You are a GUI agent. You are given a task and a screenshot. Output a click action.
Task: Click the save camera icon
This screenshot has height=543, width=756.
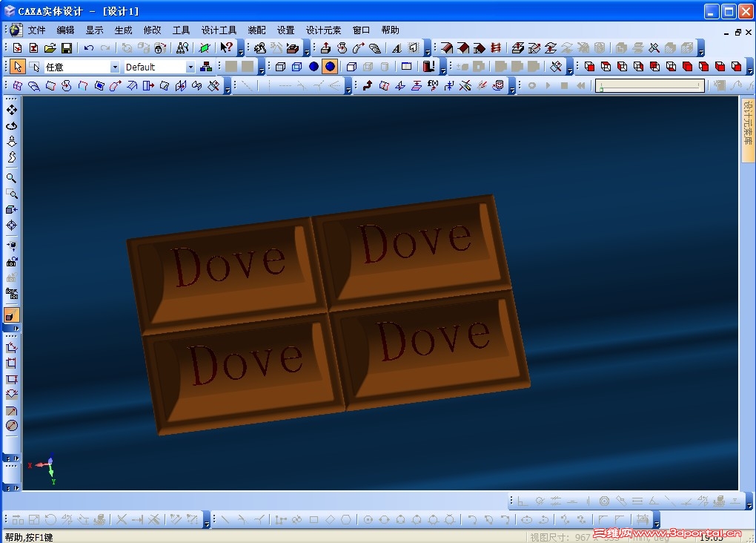(12, 262)
